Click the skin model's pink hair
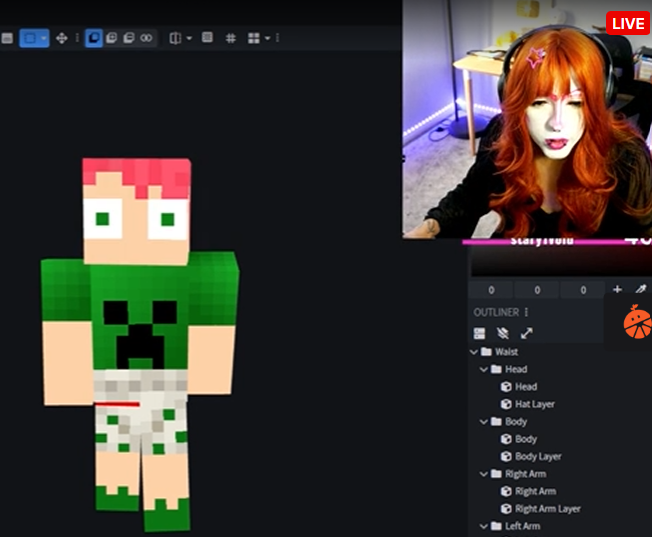 click(137, 175)
